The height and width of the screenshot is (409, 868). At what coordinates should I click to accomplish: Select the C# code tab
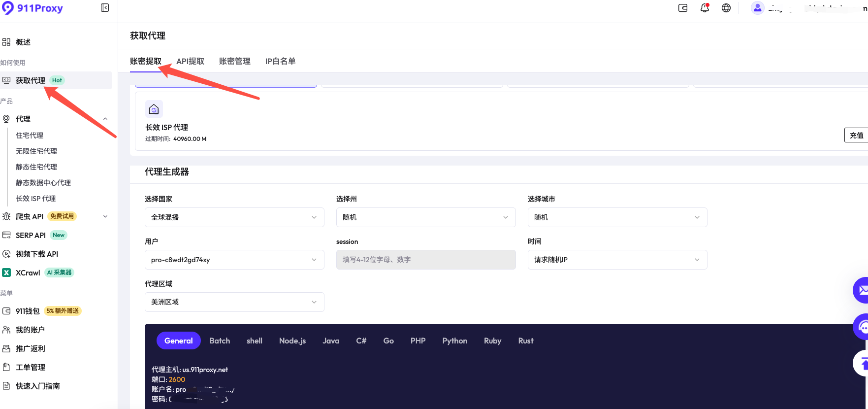(361, 341)
